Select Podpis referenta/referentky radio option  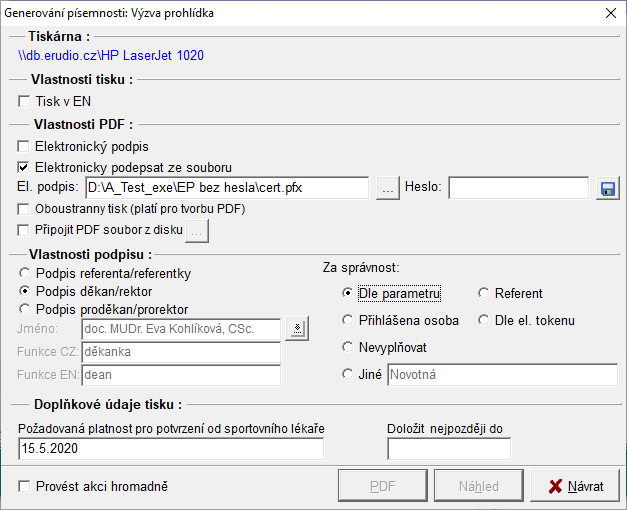tap(24, 273)
